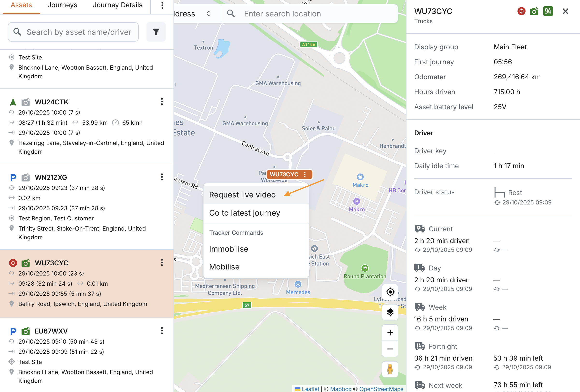Image resolution: width=580 pixels, height=392 pixels.
Task: Select the Street View pegman icon
Action: (x=390, y=369)
